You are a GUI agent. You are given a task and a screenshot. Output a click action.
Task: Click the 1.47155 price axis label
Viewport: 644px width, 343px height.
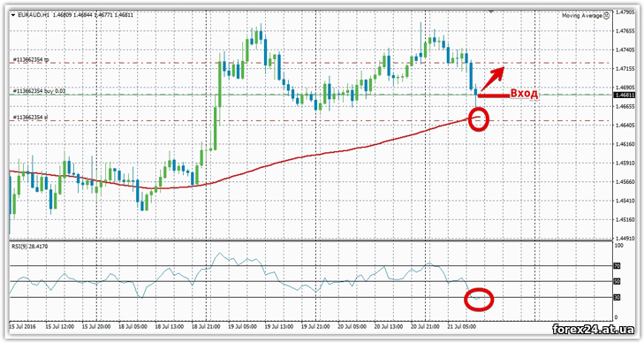coord(625,69)
